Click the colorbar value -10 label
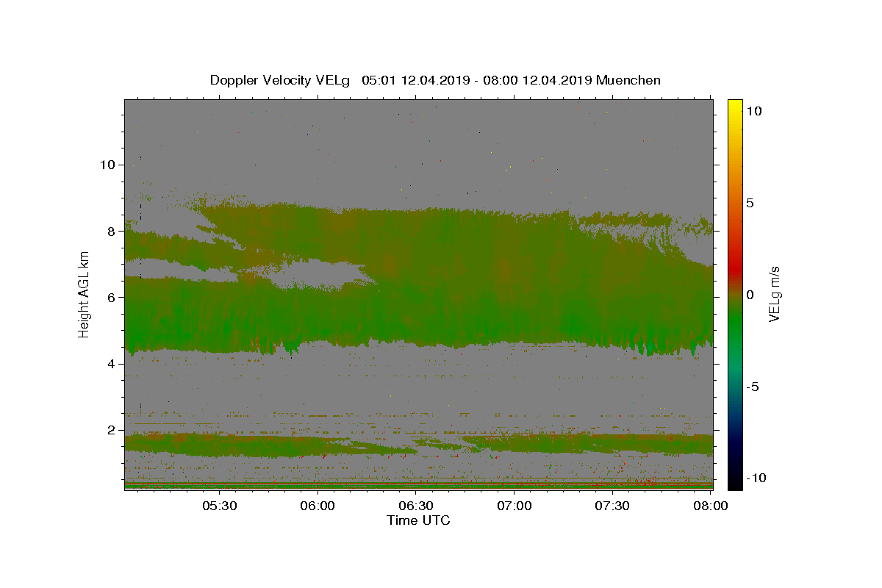882x588 pixels. [756, 478]
